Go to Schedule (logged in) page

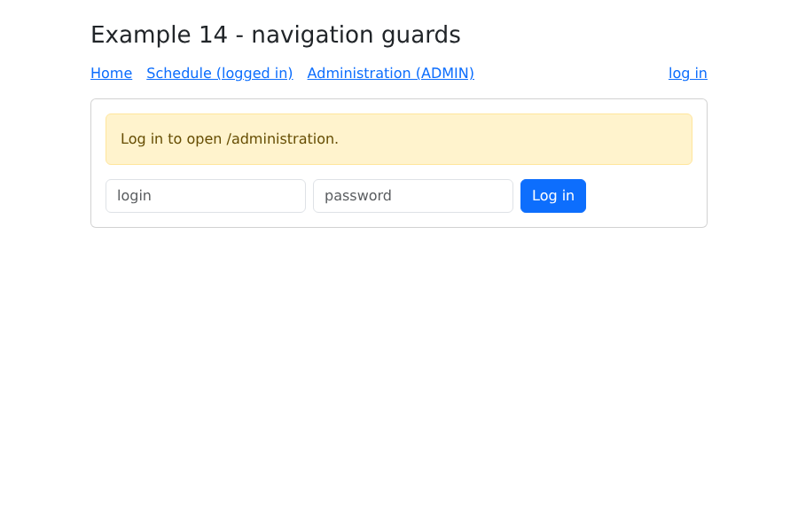pos(219,74)
